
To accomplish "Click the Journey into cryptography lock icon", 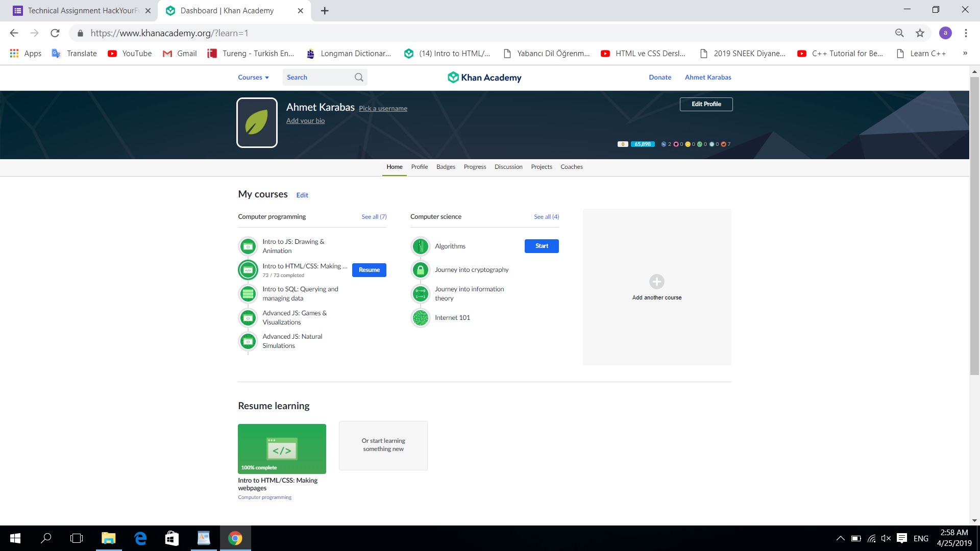I will (421, 270).
